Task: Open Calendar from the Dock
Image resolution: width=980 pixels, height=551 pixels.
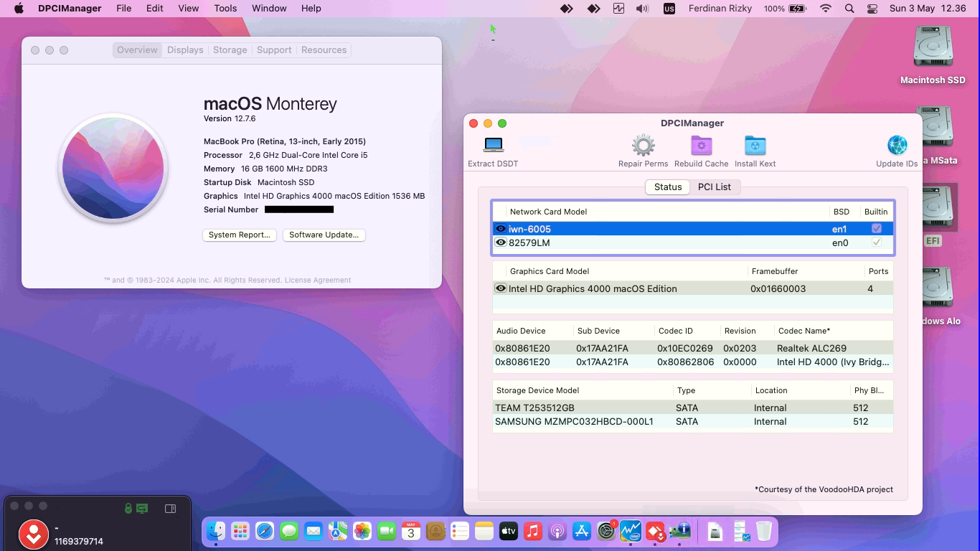Action: coord(411,531)
